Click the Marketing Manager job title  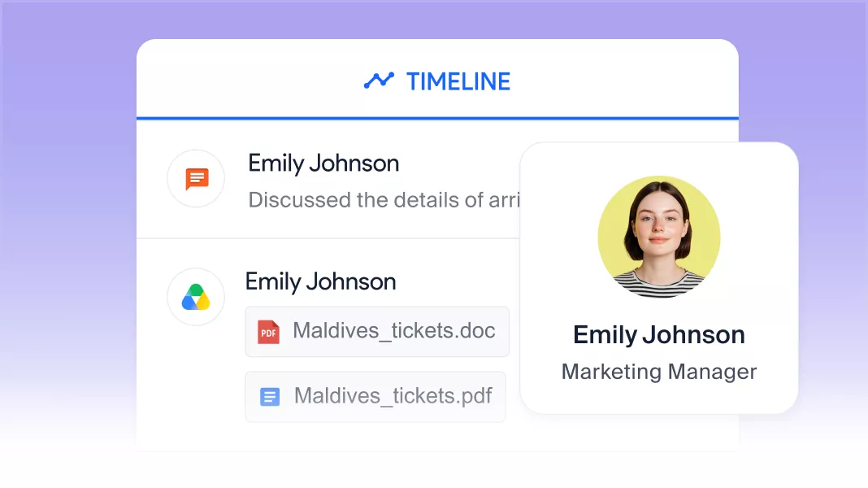(659, 372)
